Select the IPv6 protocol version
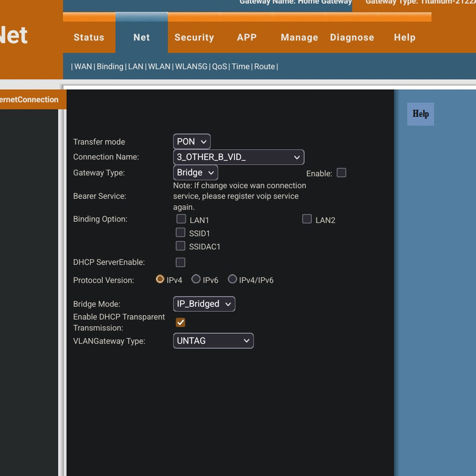 (x=196, y=279)
